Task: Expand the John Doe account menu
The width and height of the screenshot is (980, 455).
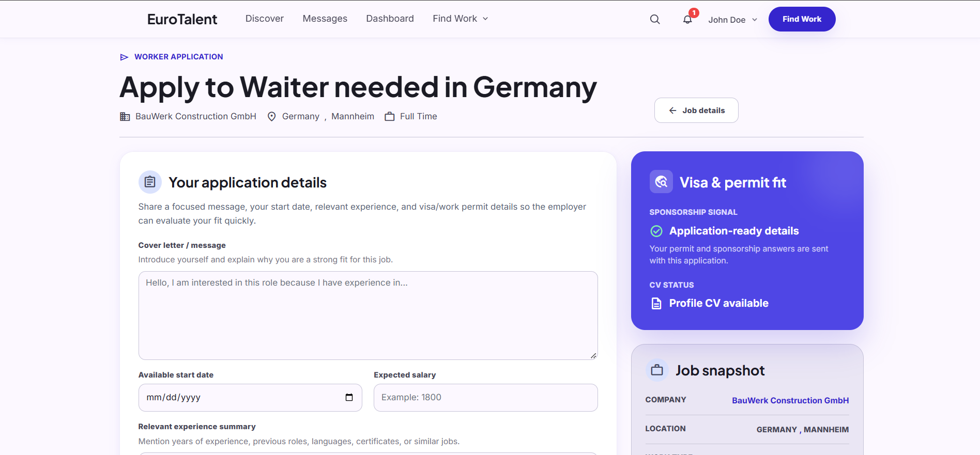Action: point(732,20)
